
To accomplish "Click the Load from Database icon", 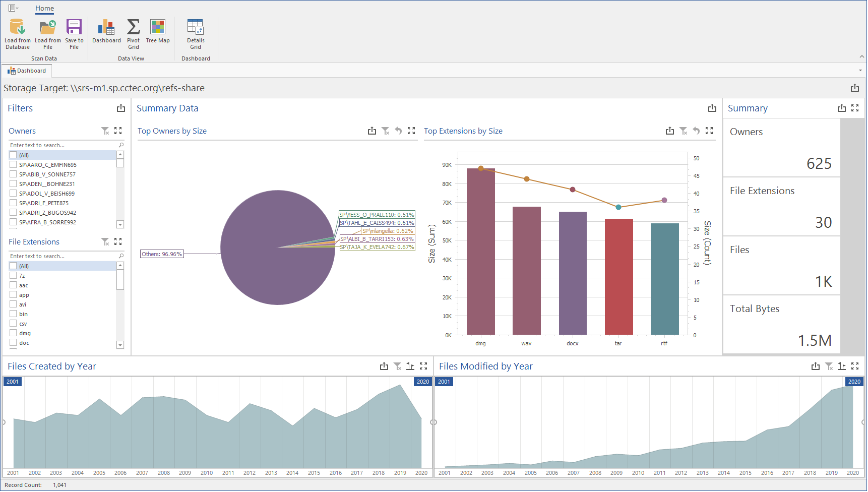I will pos(18,28).
